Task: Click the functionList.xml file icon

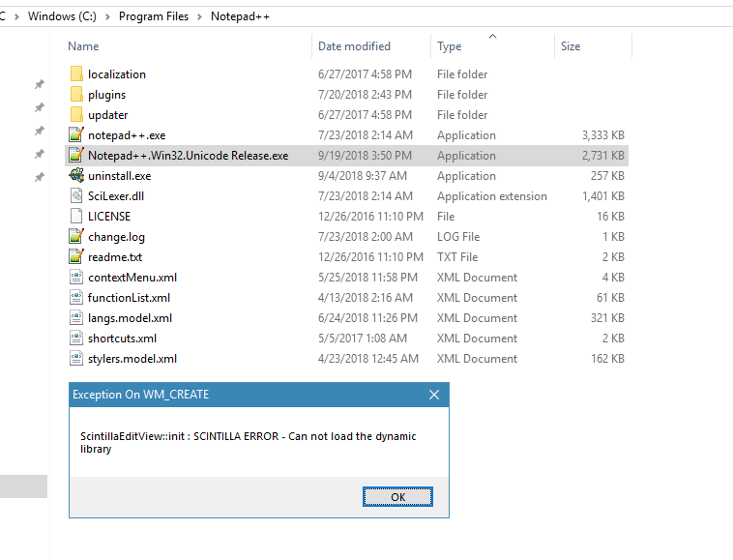Action: (76, 297)
